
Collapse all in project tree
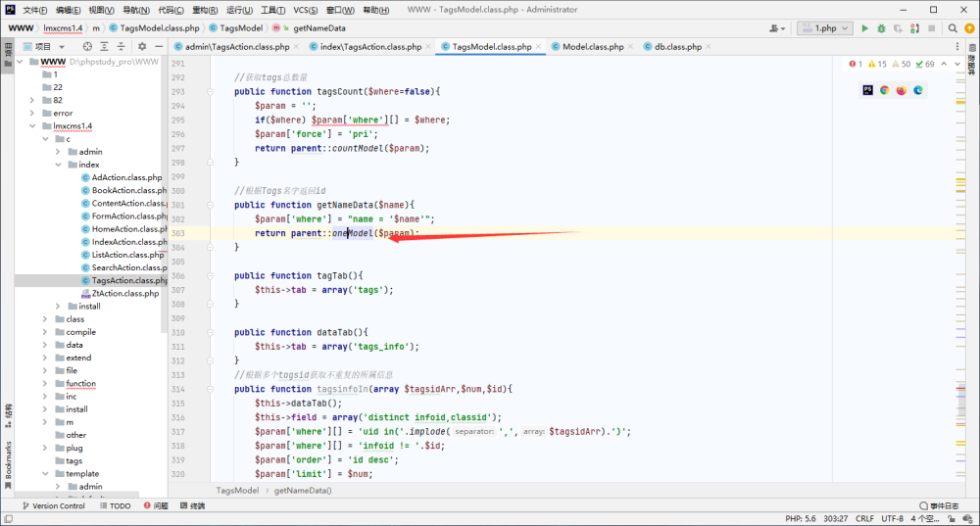[122, 47]
